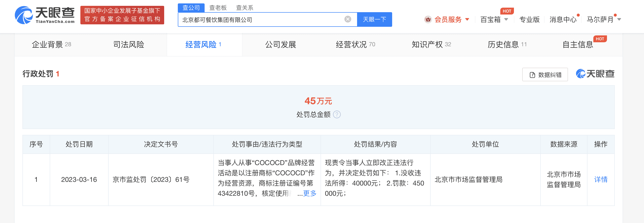This screenshot has height=223, width=644.
Task: Expand penalty reason with 更多 link
Action: (x=310, y=193)
